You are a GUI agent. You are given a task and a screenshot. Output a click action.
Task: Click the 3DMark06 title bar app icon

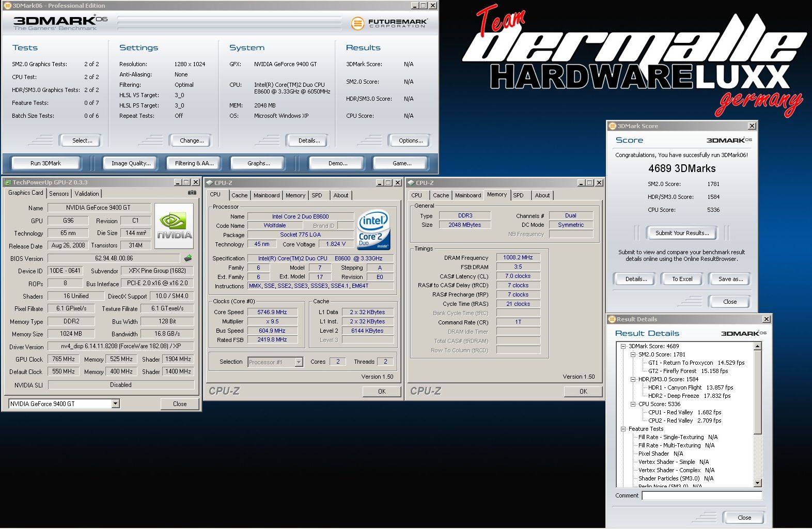pos(8,6)
